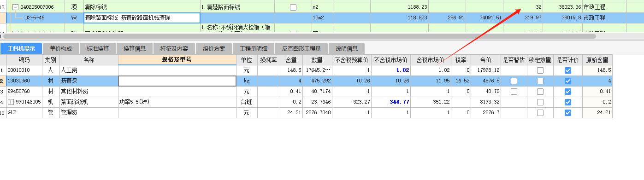This screenshot has height=180, width=644.
Task: Uncheck 是否计价 for 沥青漆
Action: coord(568,81)
